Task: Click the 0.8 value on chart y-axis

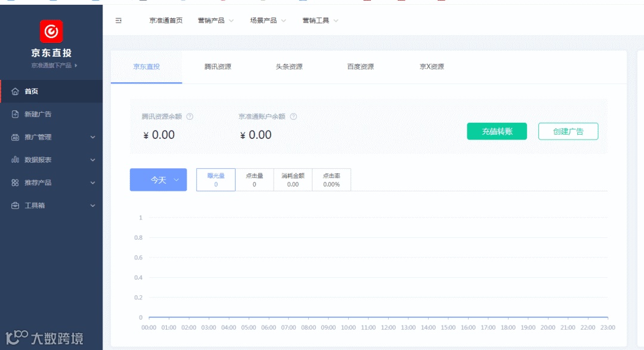Action: (138, 238)
